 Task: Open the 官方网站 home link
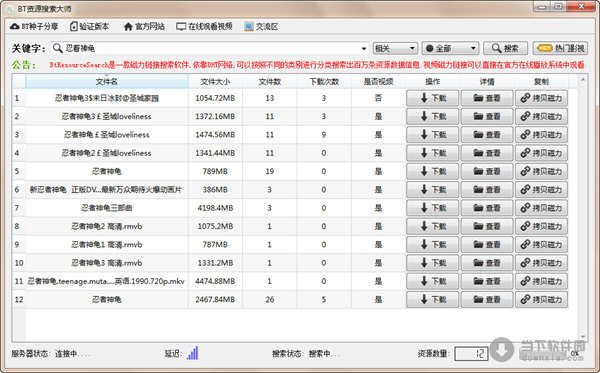[x=144, y=26]
